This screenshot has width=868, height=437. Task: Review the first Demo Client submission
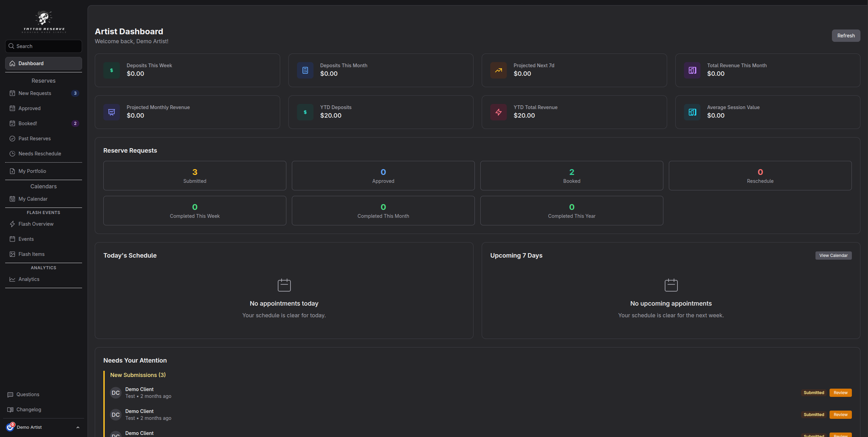click(x=840, y=392)
